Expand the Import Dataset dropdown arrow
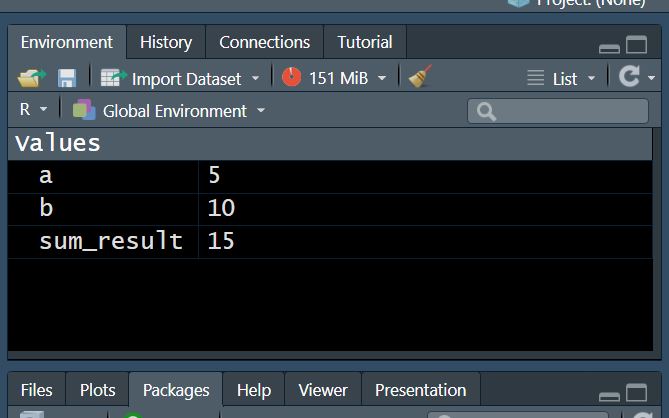The width and height of the screenshot is (669, 418). [x=255, y=78]
